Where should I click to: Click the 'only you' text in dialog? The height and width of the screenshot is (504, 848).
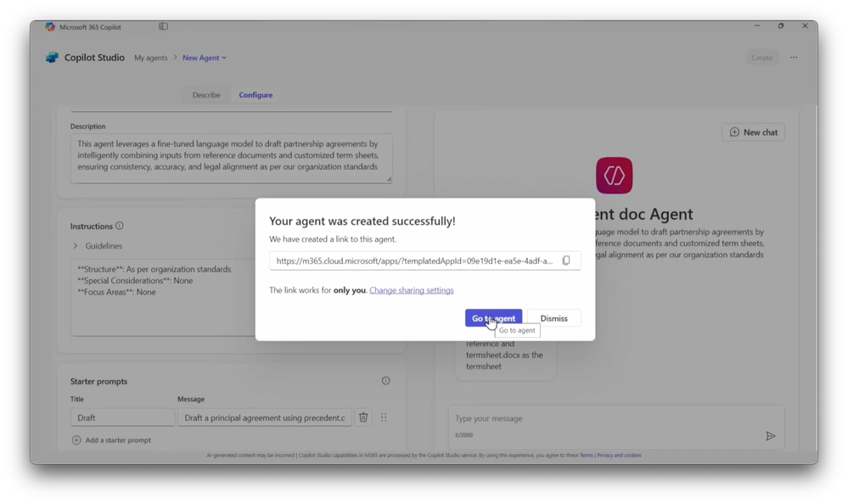click(350, 290)
